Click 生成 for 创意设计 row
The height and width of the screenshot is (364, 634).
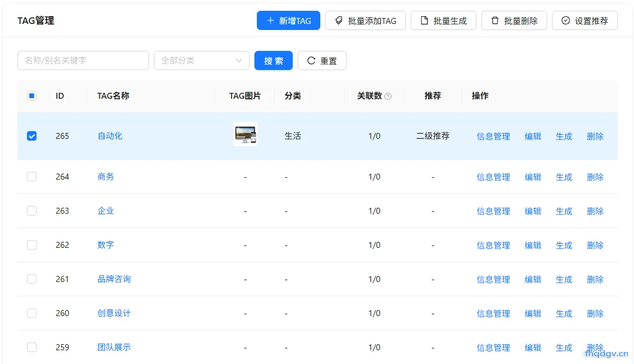564,314
